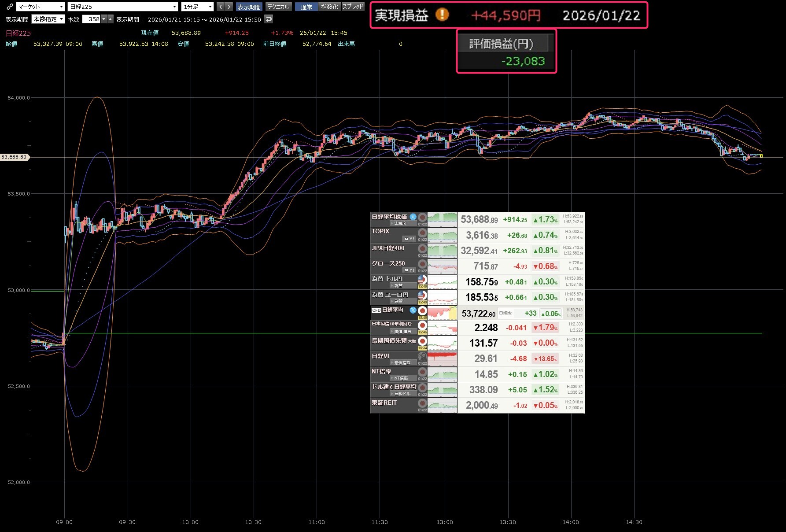Click the テクニカル button

278,7
